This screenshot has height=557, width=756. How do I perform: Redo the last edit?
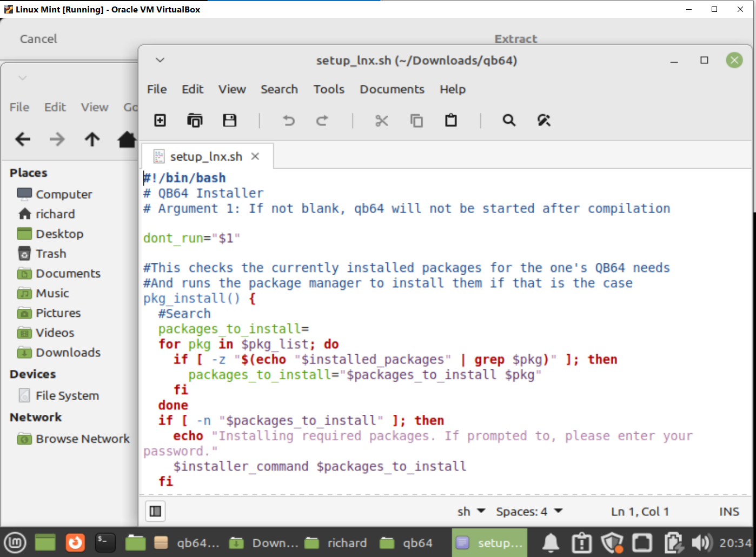pos(322,120)
